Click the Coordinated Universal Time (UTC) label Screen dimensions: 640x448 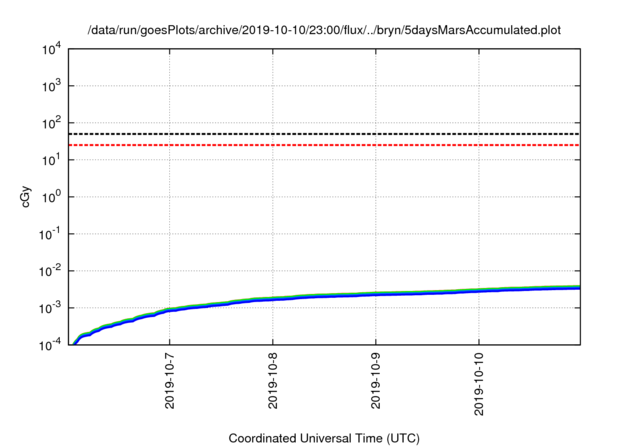[x=324, y=438]
